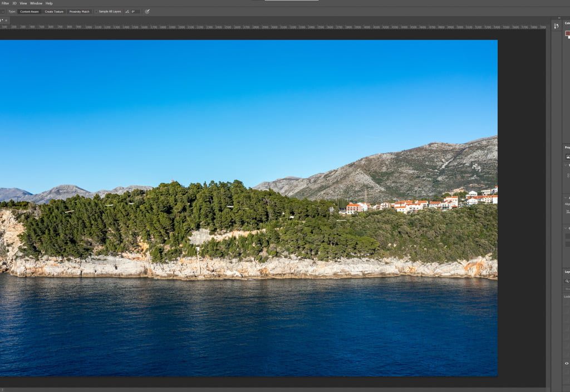
Task: Click the horizontal ruler above canvas
Action: 278,26
